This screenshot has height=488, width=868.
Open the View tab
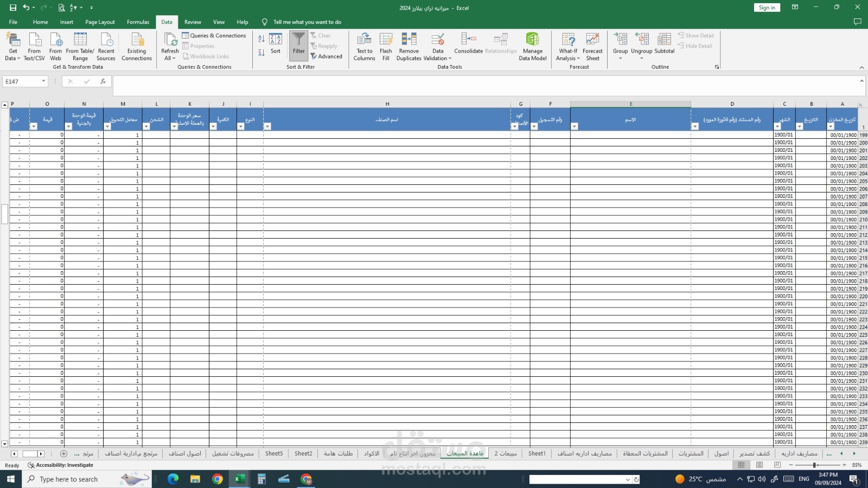219,22
